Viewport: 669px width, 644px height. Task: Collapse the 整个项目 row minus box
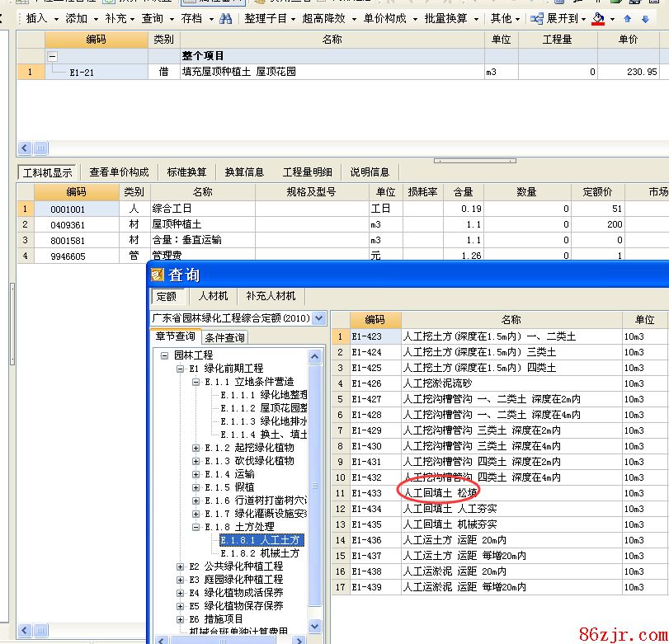click(x=53, y=56)
